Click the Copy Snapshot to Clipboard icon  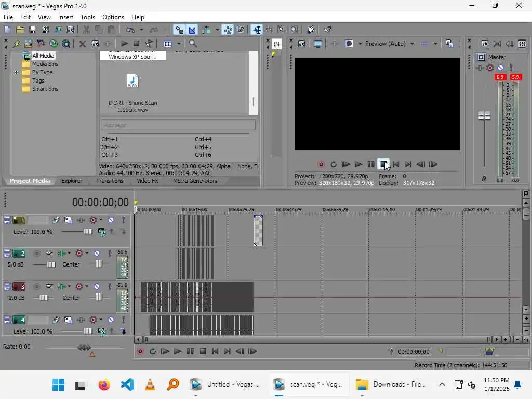point(449,44)
